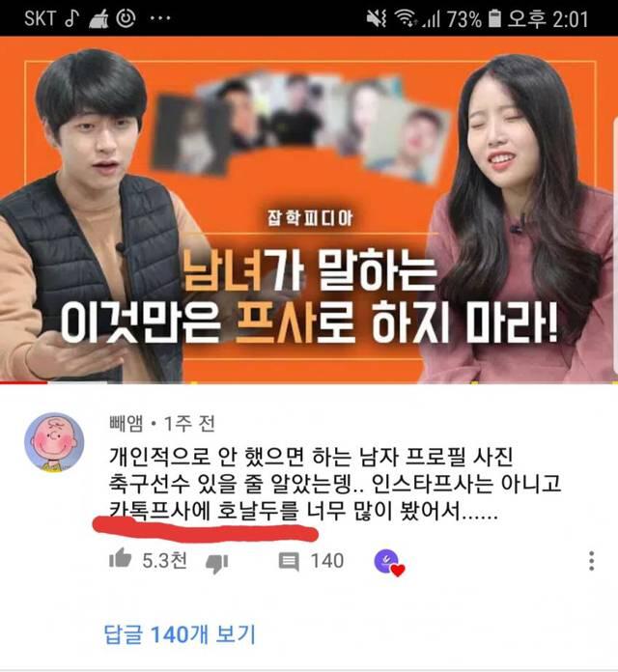Screen dimensions: 618x672
Task: Tap the mute/vibrate status icon
Action: tap(377, 18)
